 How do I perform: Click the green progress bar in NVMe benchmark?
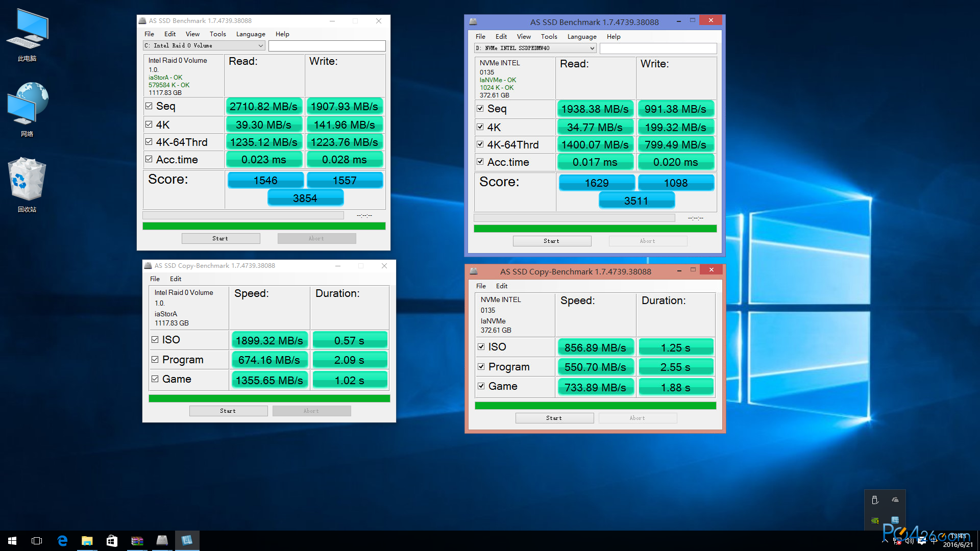point(595,229)
